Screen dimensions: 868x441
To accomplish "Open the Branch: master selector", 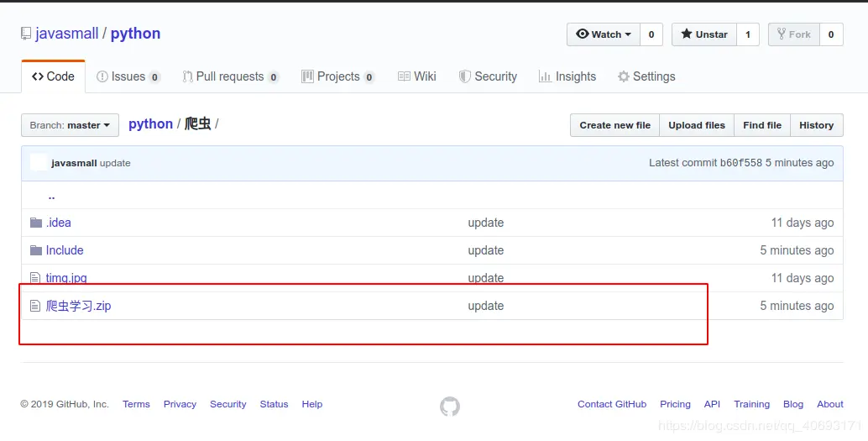I will pos(71,125).
